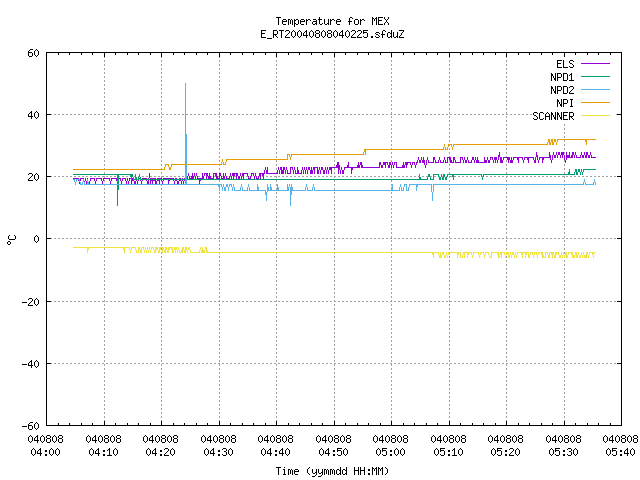
Task: Click the x-axis label 'Time (yymmdd HH:MM)'
Action: [x=332, y=471]
